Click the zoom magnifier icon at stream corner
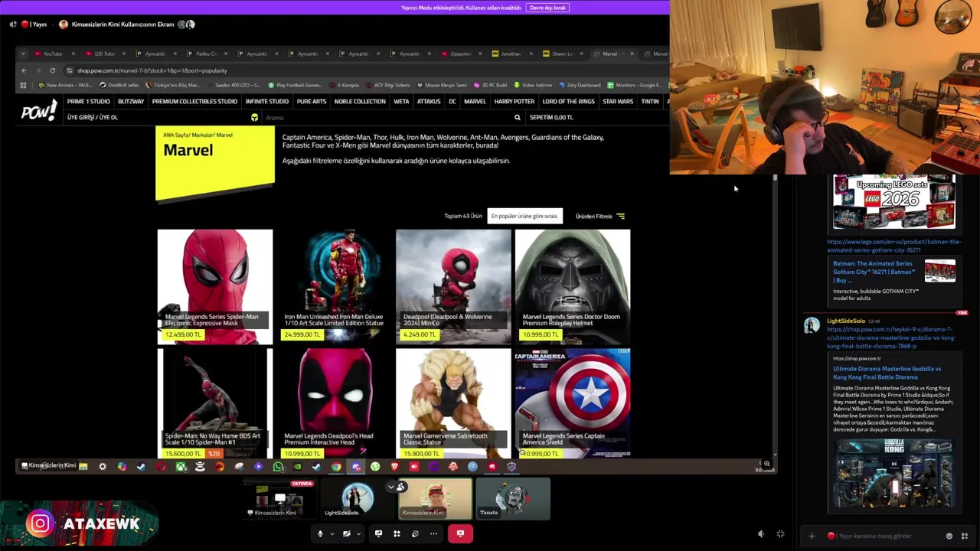This screenshot has width=980, height=551. tap(766, 464)
